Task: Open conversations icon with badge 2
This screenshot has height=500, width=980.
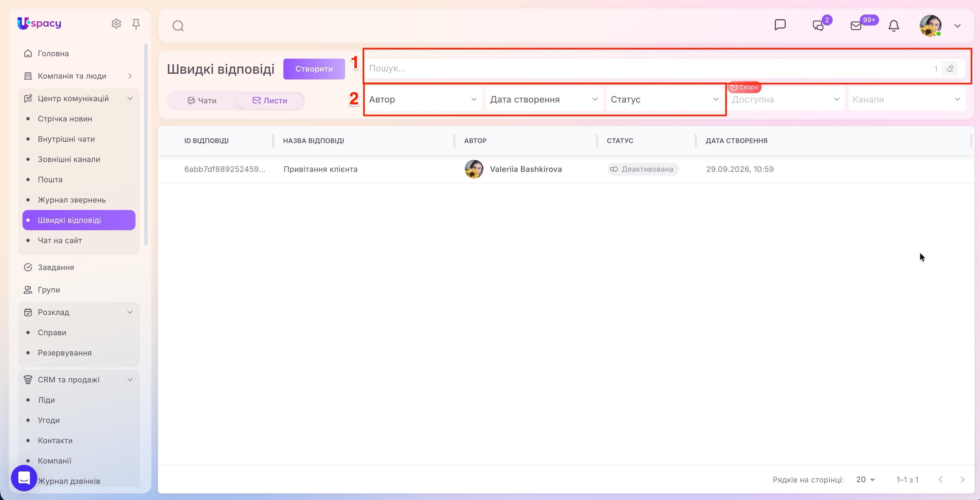Action: point(818,25)
